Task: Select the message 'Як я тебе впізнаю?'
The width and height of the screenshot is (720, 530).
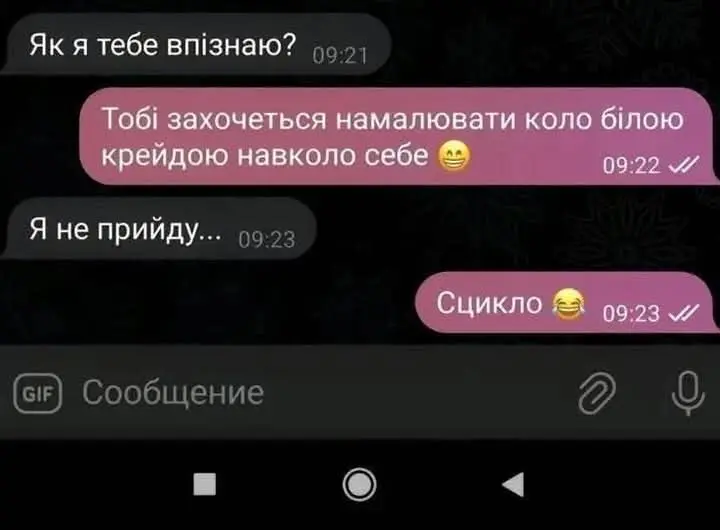Action: 195,45
